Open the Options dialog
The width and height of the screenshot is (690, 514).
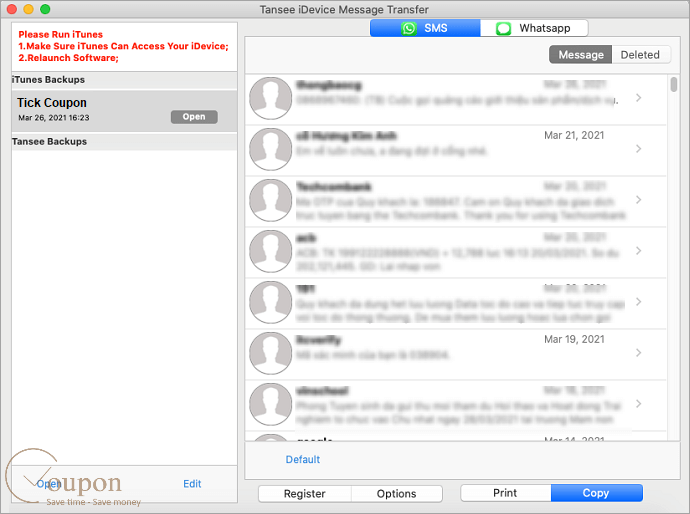396,494
